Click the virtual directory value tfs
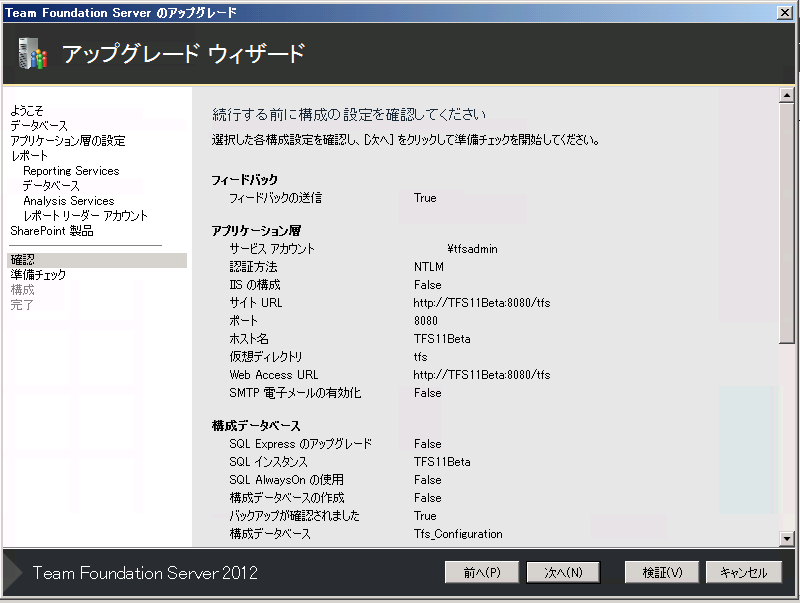 pyautogui.click(x=420, y=357)
